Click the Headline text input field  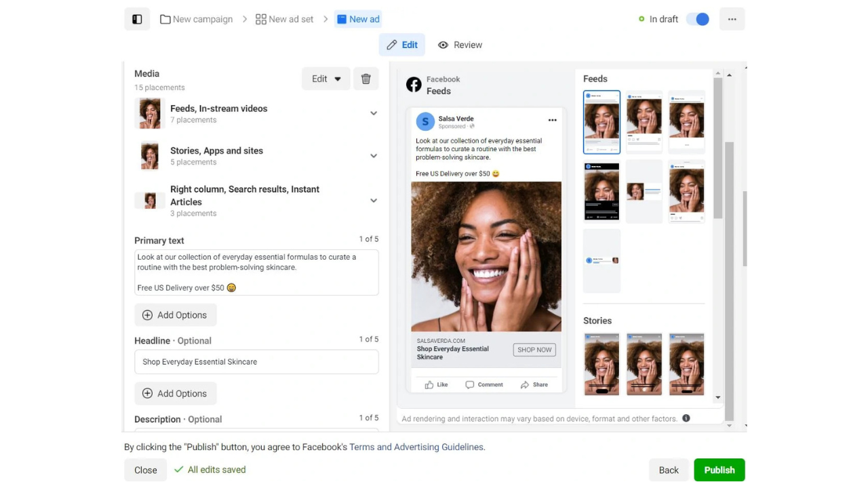coord(256,362)
